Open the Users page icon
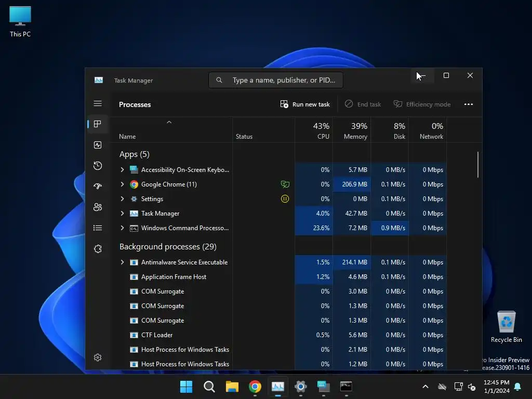The width and height of the screenshot is (532, 399). coord(98,207)
